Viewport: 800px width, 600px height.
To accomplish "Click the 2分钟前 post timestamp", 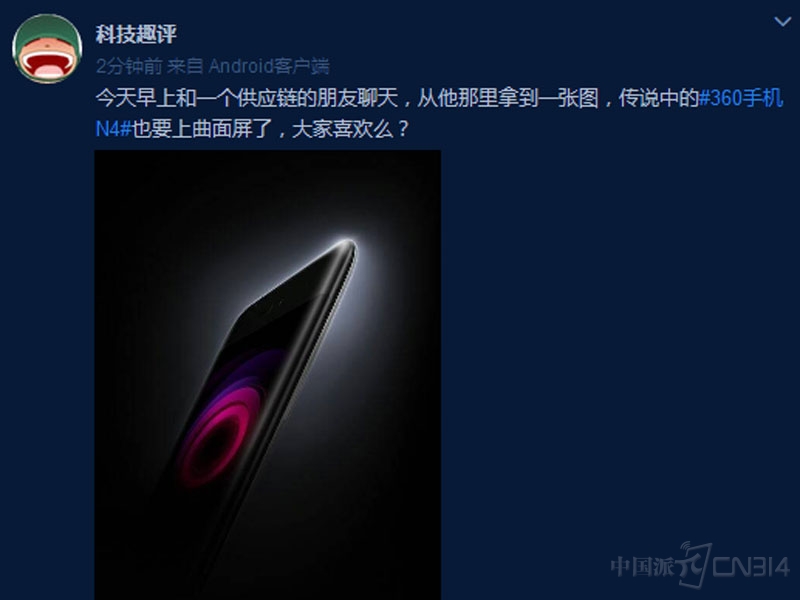I will (x=129, y=66).
